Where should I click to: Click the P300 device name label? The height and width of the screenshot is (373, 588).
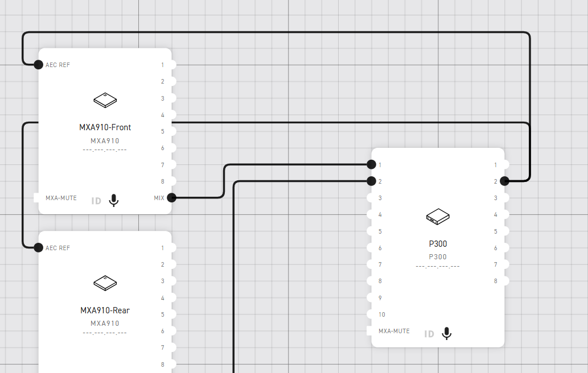(x=438, y=243)
